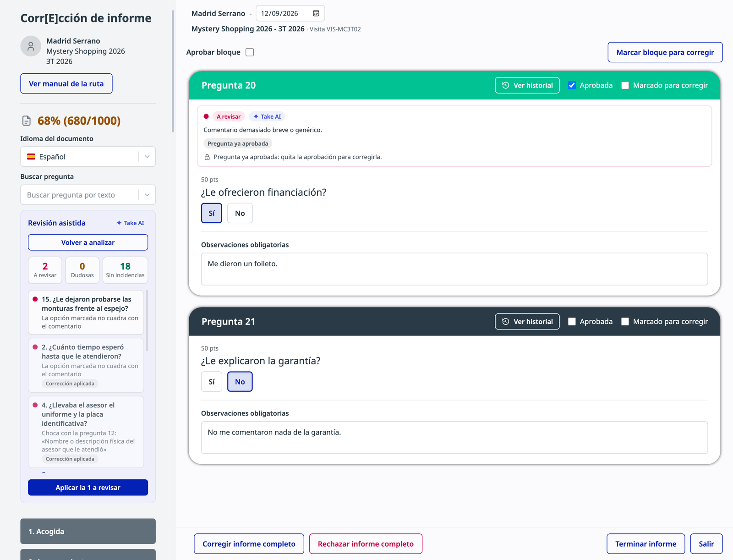This screenshot has height=560, width=733.
Task: Click Rechazar informe completo button
Action: point(366,544)
